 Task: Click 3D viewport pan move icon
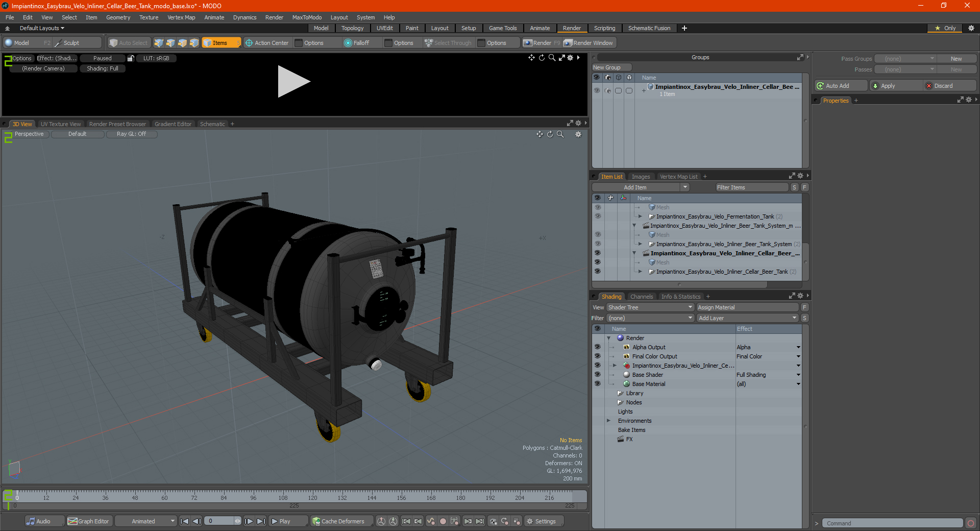click(x=540, y=134)
